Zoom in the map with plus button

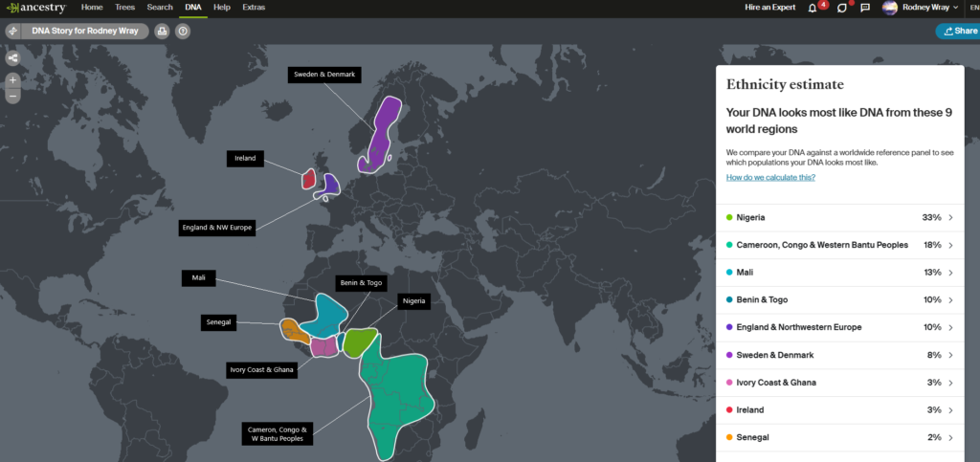point(13,81)
